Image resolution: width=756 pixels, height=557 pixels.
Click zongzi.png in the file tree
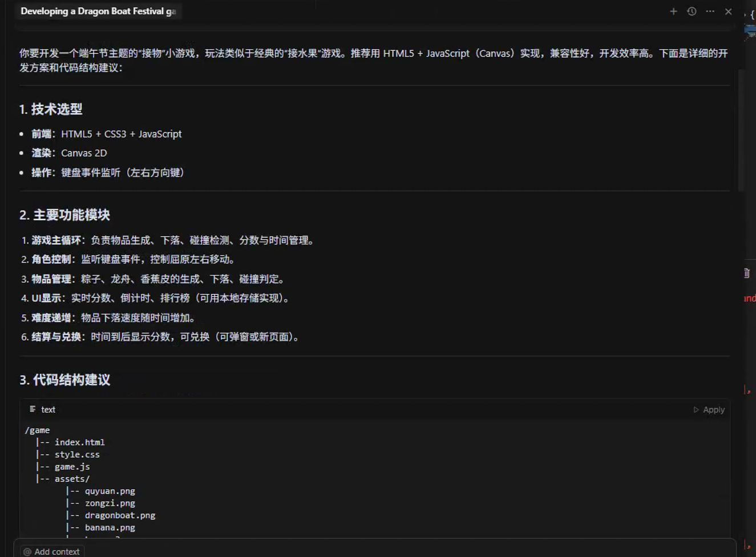point(110,503)
